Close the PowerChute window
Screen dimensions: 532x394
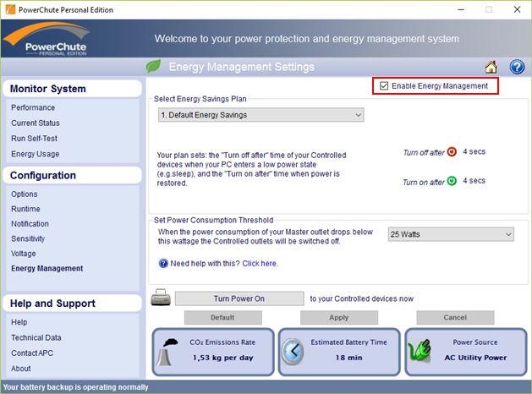click(517, 9)
